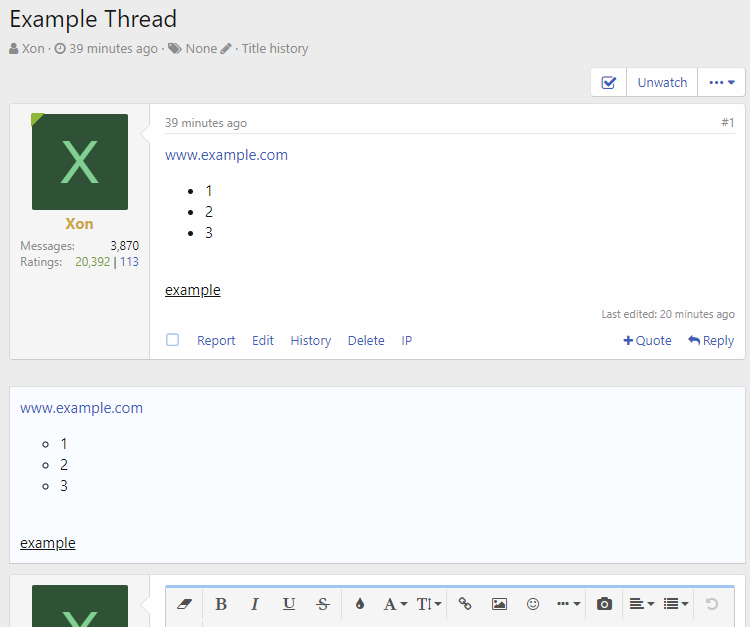Click the 20,392 ratings count
750x627 pixels.
93,262
